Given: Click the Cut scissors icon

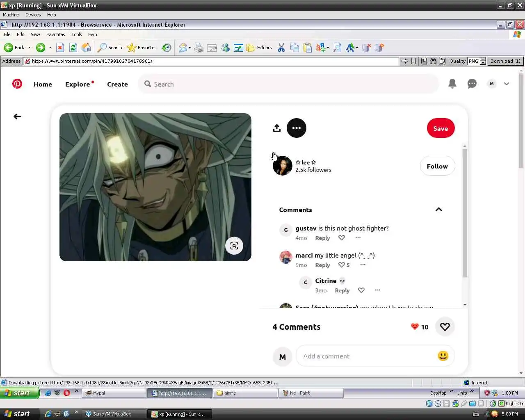Looking at the screenshot, I should [x=281, y=48].
